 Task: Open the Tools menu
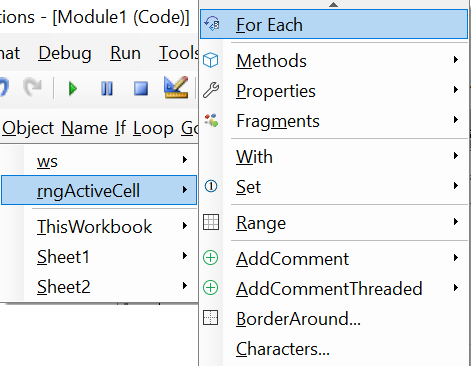click(179, 53)
